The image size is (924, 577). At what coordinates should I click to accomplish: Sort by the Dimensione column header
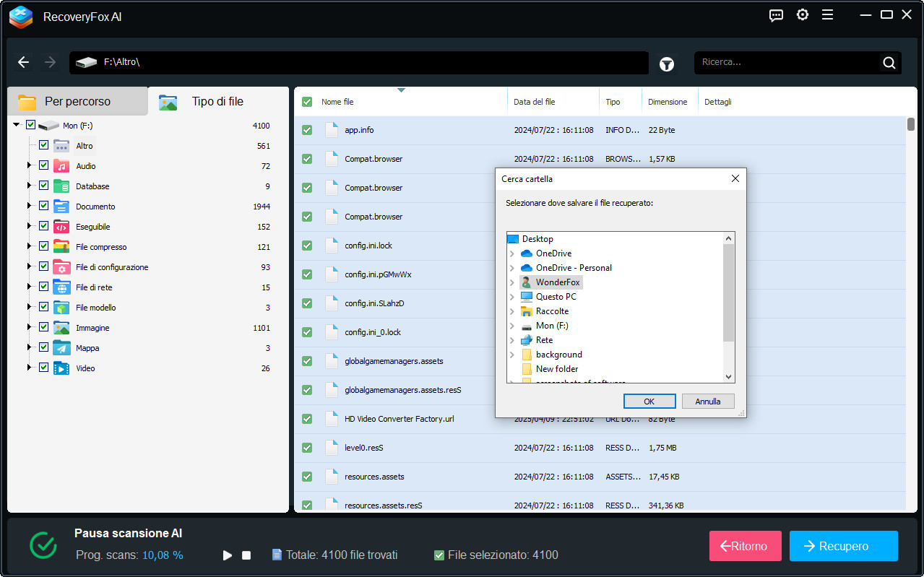(x=668, y=102)
